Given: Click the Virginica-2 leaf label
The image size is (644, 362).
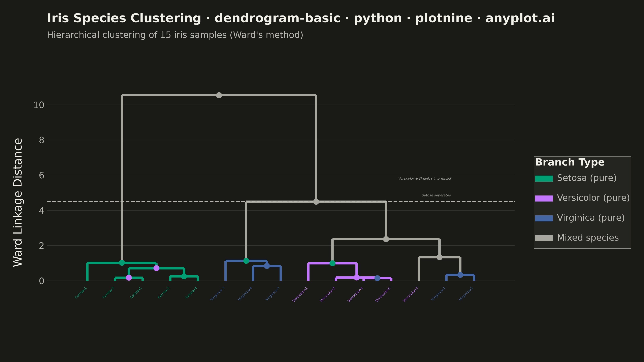Looking at the screenshot, I should (466, 294).
